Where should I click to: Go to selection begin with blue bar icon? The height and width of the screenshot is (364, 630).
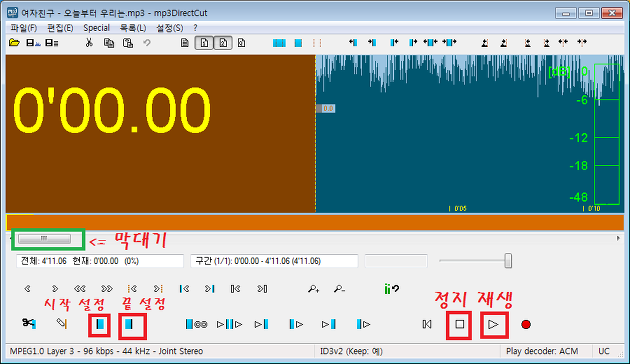coord(184,288)
